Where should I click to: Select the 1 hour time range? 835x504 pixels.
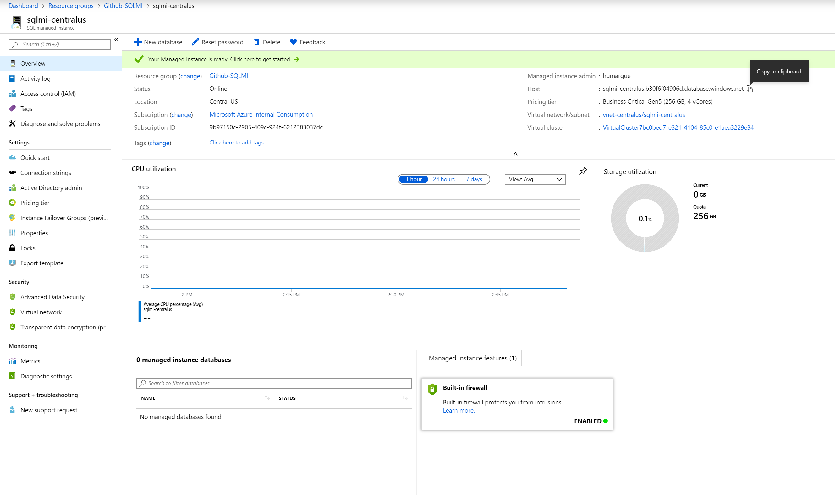pyautogui.click(x=414, y=179)
